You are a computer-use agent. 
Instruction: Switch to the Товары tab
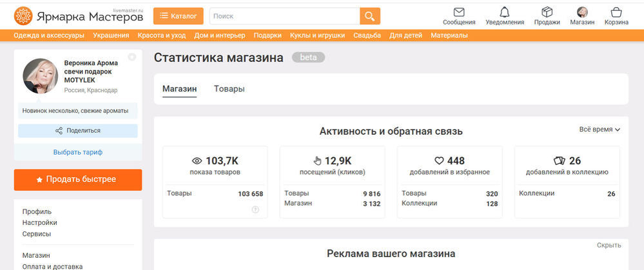click(229, 89)
